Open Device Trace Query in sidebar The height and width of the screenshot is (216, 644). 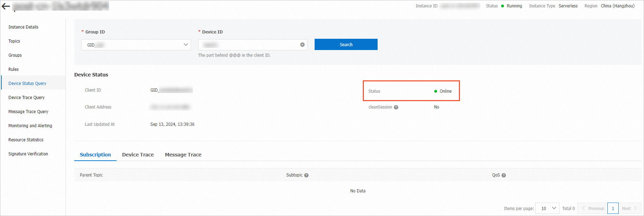[26, 98]
